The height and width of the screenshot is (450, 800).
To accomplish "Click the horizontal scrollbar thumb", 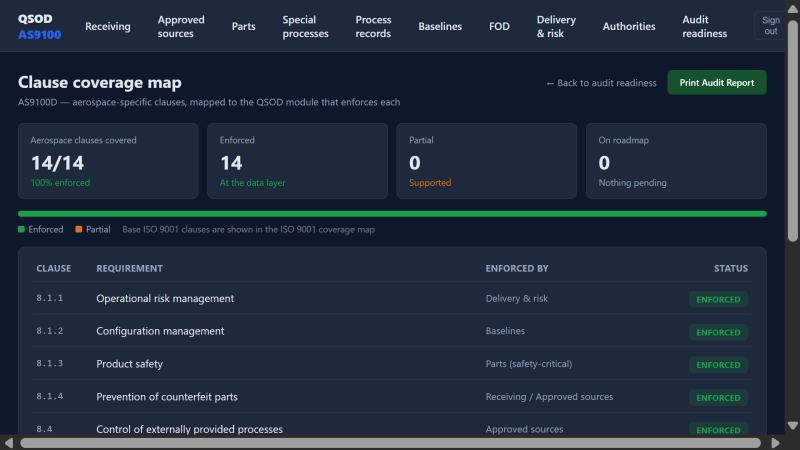I will [x=390, y=443].
